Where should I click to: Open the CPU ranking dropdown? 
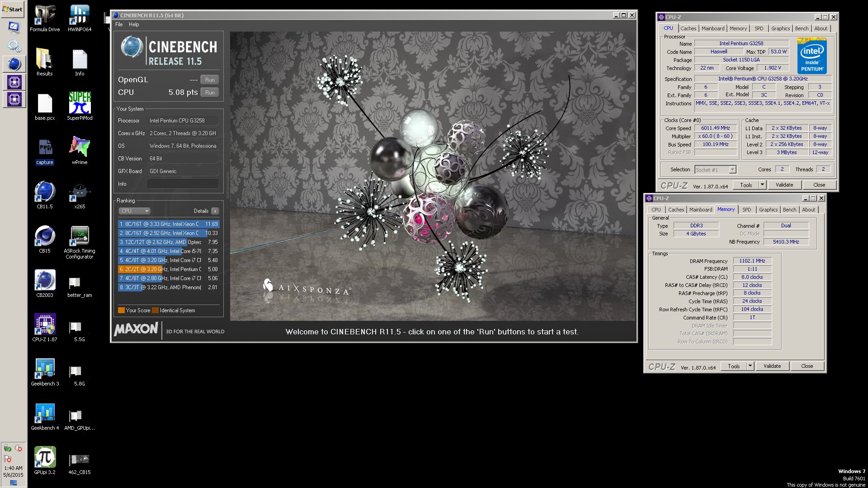click(x=134, y=211)
